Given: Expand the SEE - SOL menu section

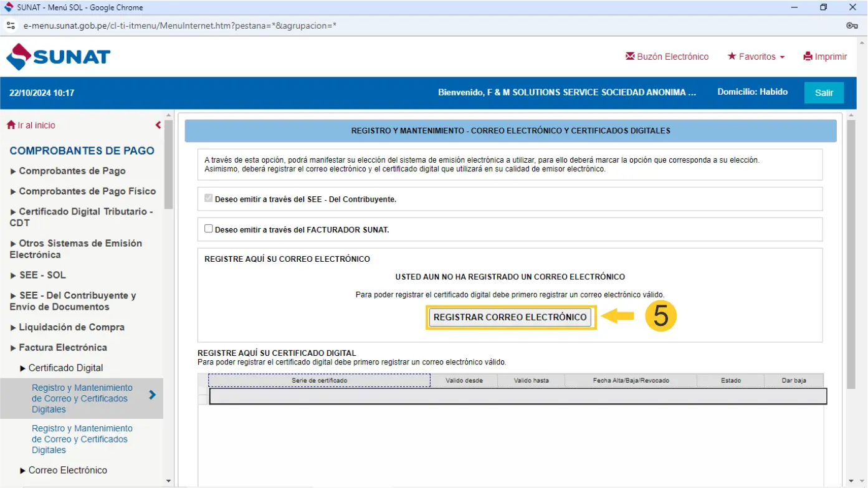Looking at the screenshot, I should [x=38, y=275].
